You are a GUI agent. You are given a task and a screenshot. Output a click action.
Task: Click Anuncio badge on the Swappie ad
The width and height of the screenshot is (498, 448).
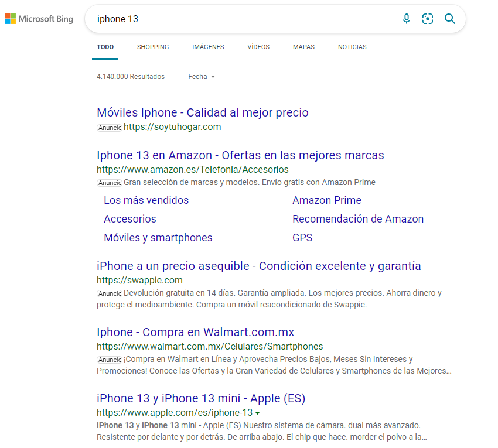[x=110, y=293]
